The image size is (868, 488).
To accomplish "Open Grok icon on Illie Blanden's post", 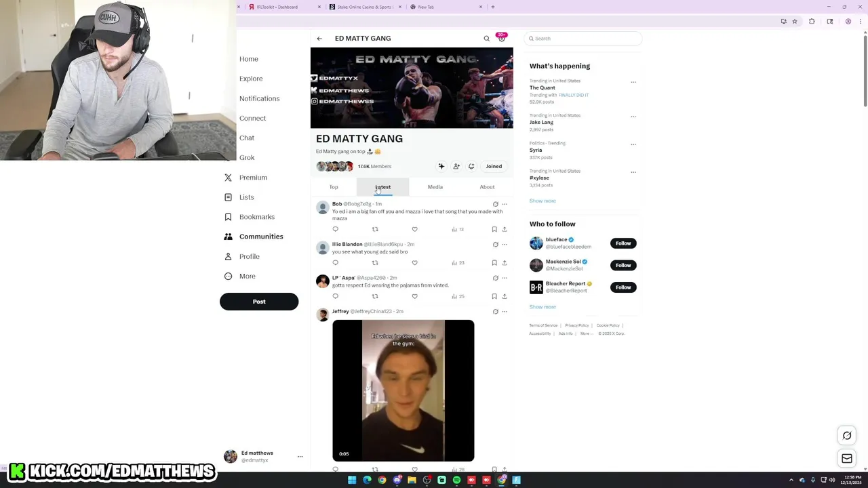I will pyautogui.click(x=496, y=244).
